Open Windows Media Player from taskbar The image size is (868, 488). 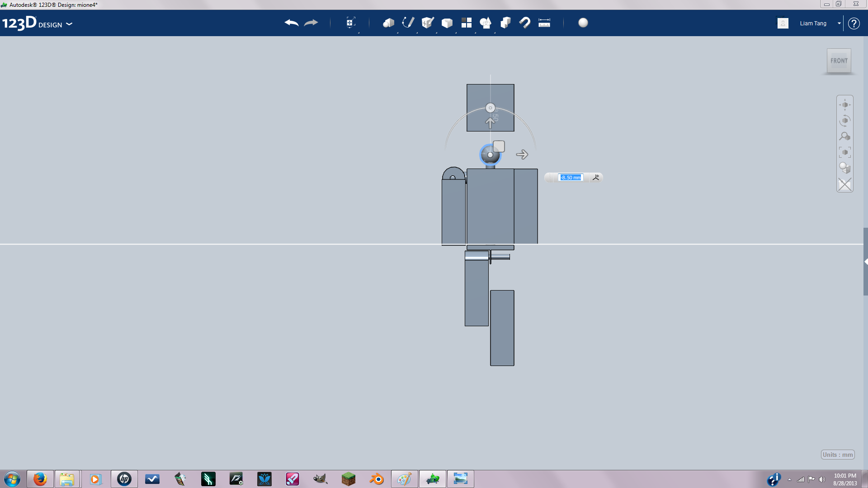coord(95,479)
